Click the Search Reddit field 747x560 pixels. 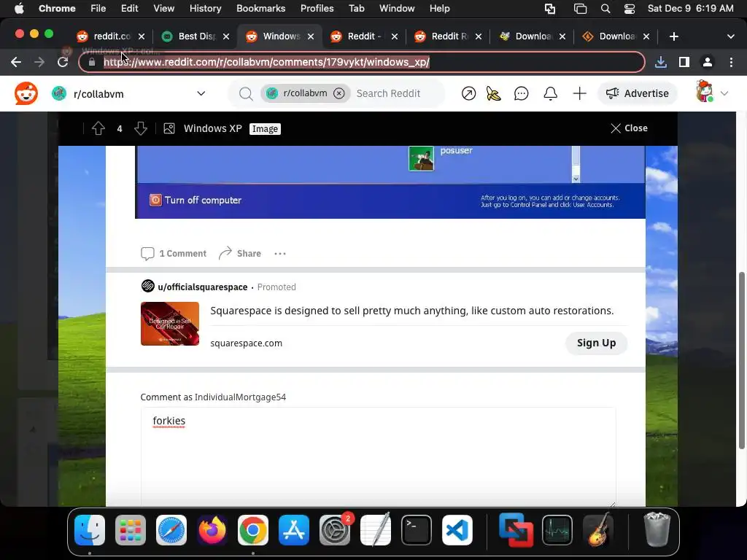click(388, 93)
